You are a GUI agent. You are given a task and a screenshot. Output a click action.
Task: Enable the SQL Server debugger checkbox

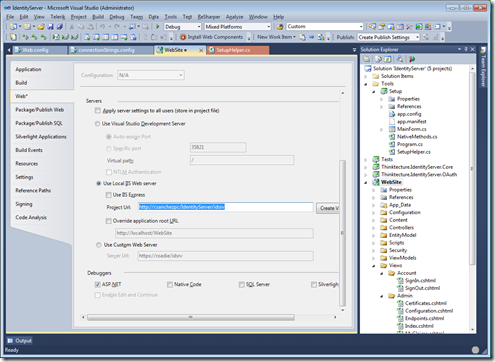(x=242, y=284)
